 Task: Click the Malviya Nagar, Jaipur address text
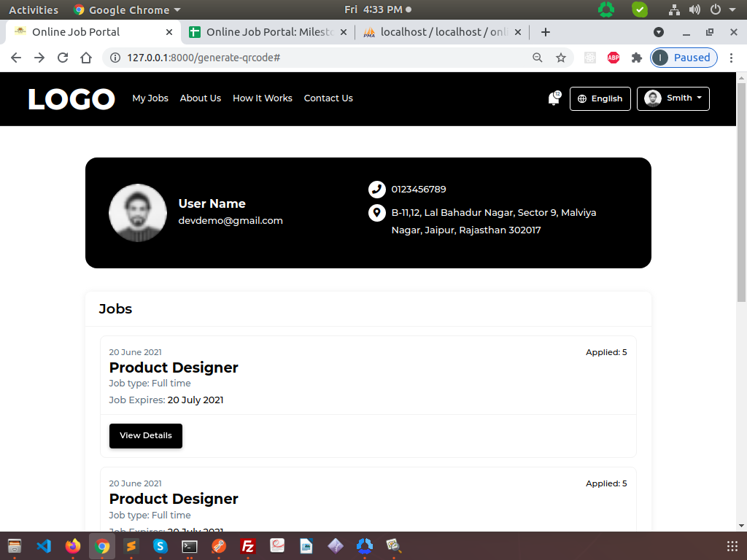click(x=494, y=222)
